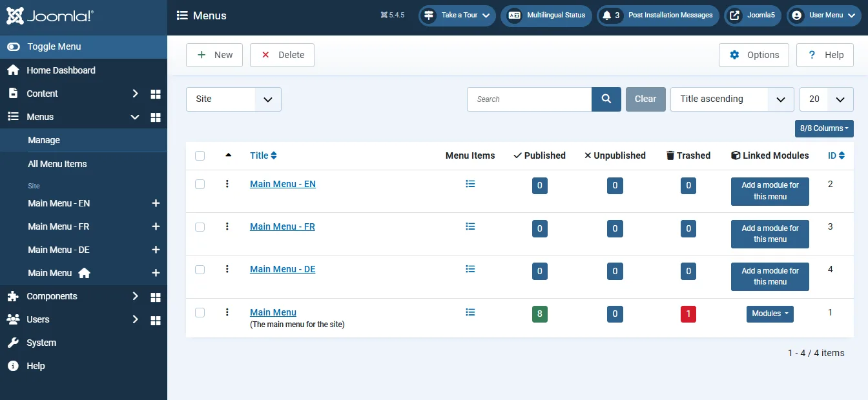The height and width of the screenshot is (400, 868).
Task: Add item to Main Menu - DE via plus
Action: click(x=156, y=250)
